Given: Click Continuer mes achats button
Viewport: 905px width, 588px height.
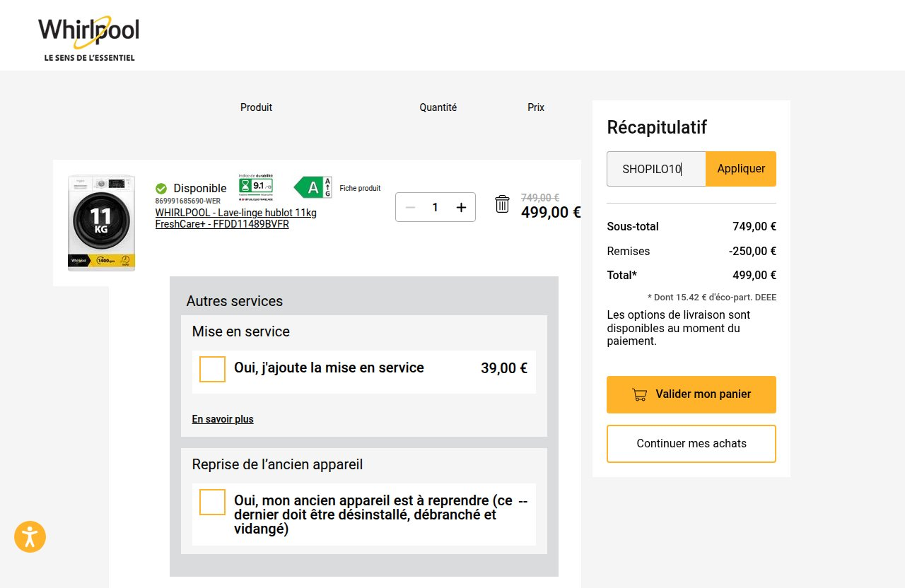Looking at the screenshot, I should 691,444.
